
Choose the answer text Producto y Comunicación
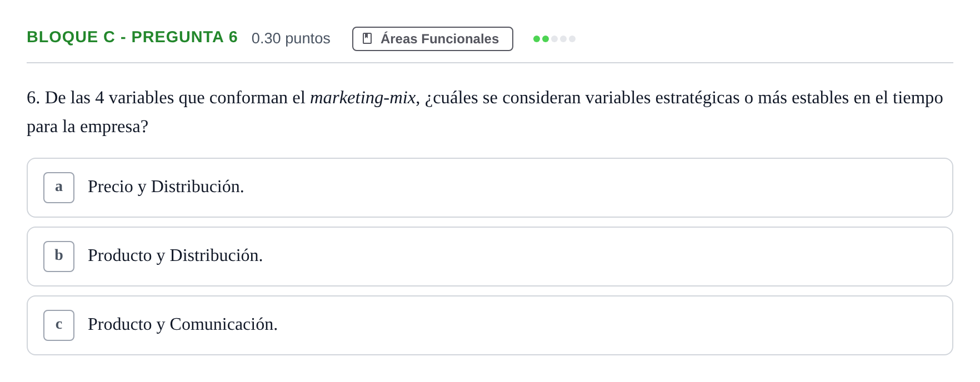(183, 324)
